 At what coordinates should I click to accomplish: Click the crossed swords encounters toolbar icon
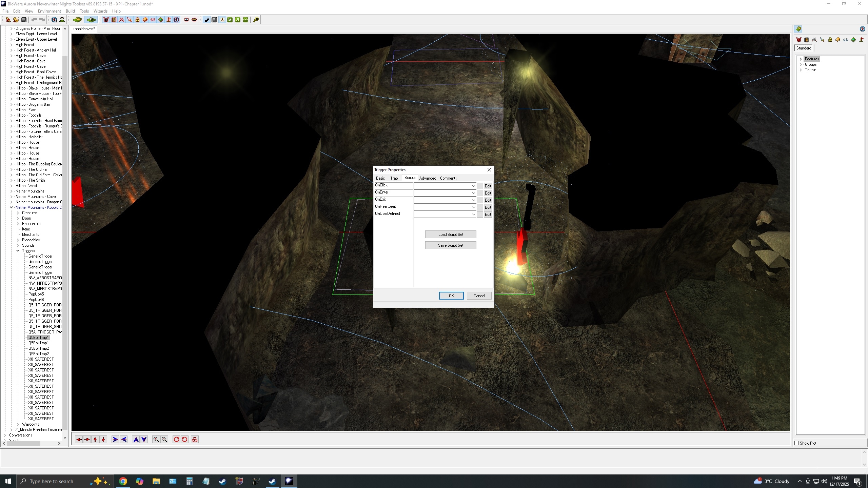tap(121, 20)
